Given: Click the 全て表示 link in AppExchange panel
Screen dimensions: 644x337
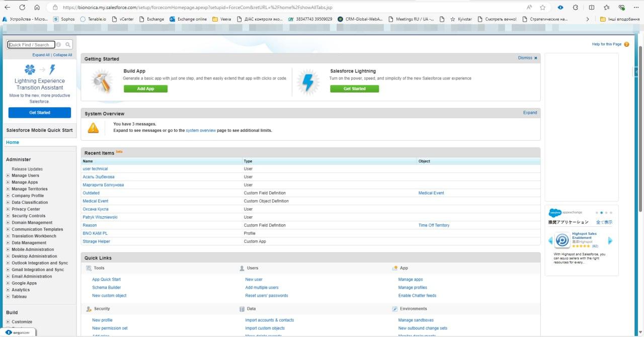Looking at the screenshot, I should (604, 222).
